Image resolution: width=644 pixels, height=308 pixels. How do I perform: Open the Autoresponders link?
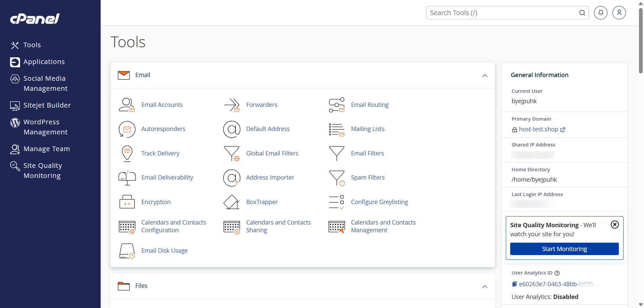coord(163,129)
